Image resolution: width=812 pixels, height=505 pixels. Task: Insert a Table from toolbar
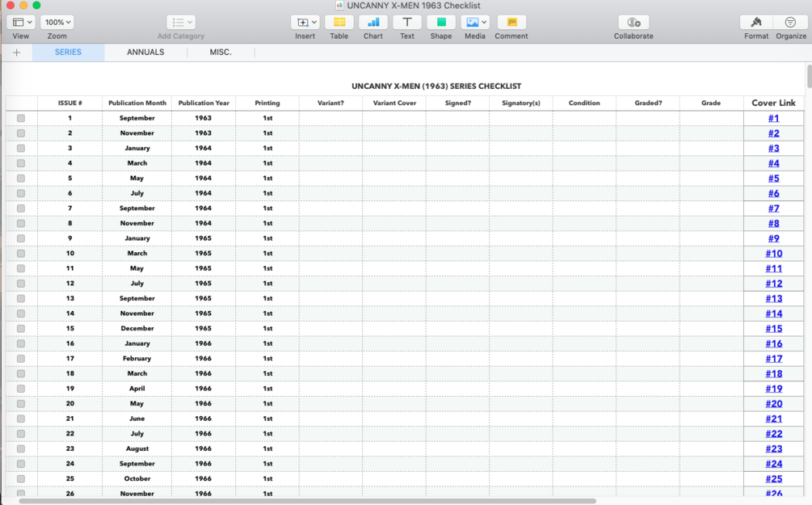pos(339,23)
